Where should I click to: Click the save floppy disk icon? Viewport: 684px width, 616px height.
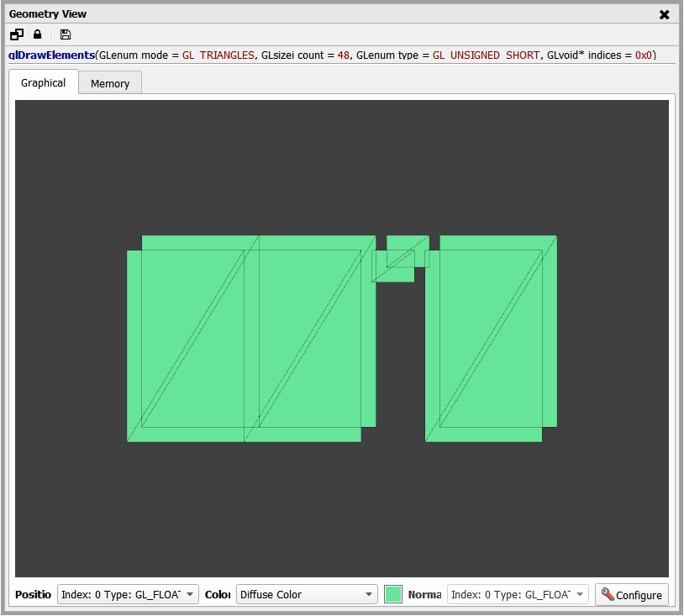(x=66, y=34)
